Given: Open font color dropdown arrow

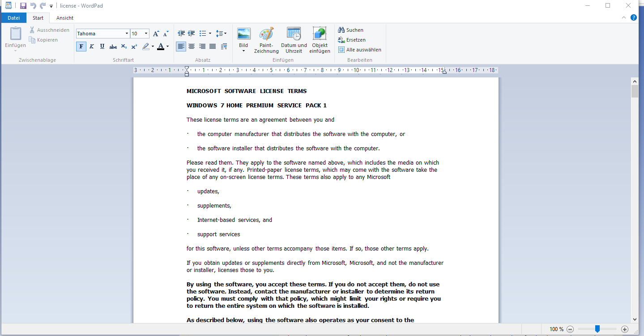Looking at the screenshot, I should 167,47.
